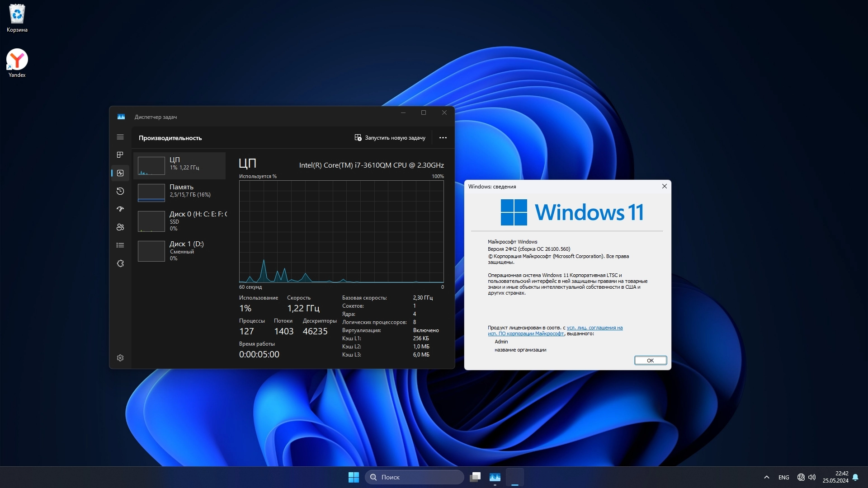This screenshot has width=868, height=488.
Task: Click Запустить новую задачу button
Action: 390,138
